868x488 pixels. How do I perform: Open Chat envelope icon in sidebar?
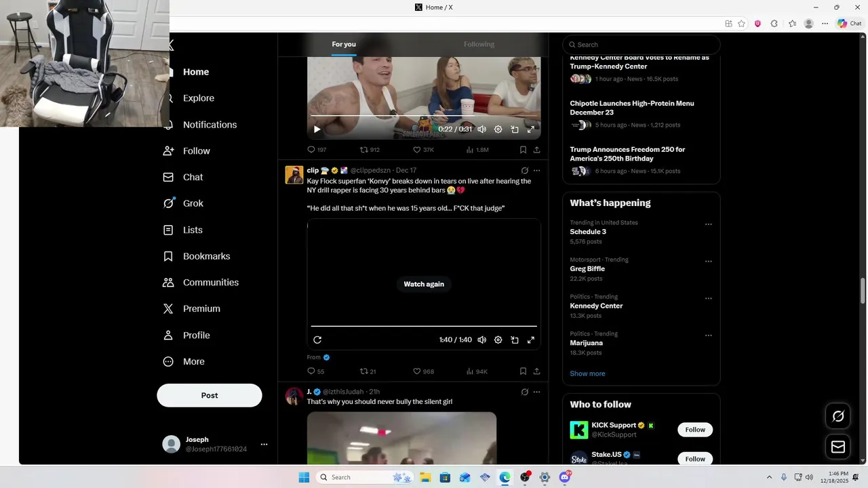click(x=169, y=177)
